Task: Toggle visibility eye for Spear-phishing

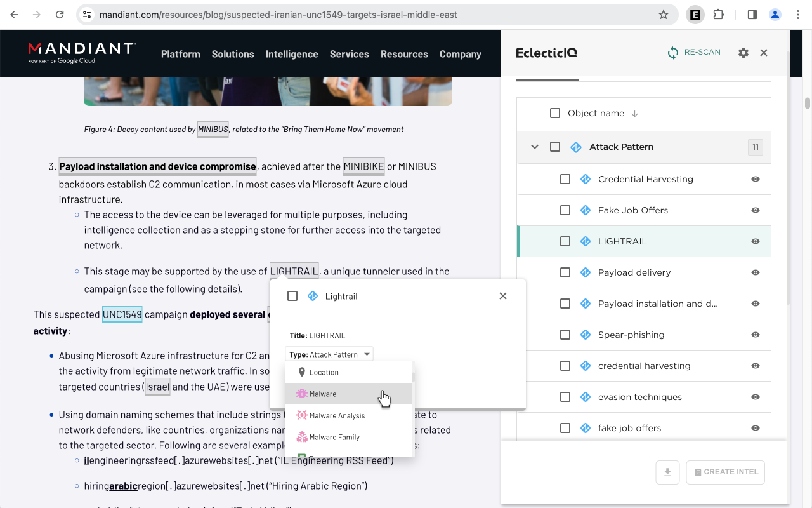Action: click(x=756, y=335)
